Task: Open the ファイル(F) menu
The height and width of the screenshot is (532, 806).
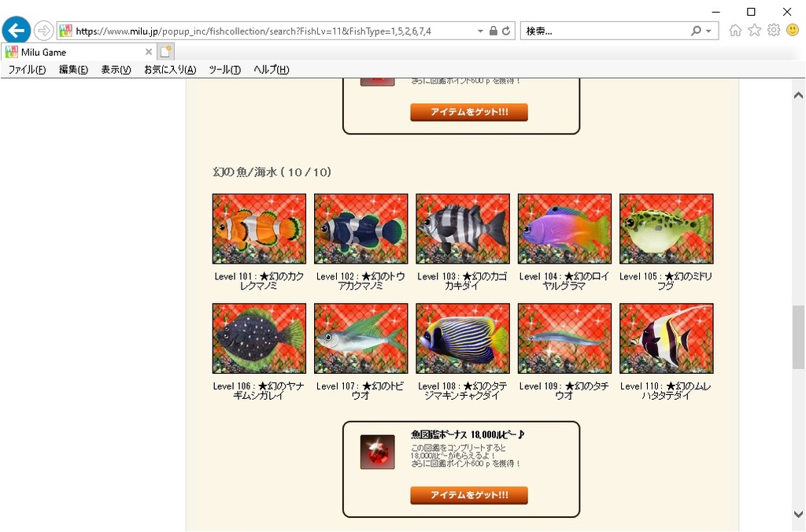Action: tap(27, 69)
